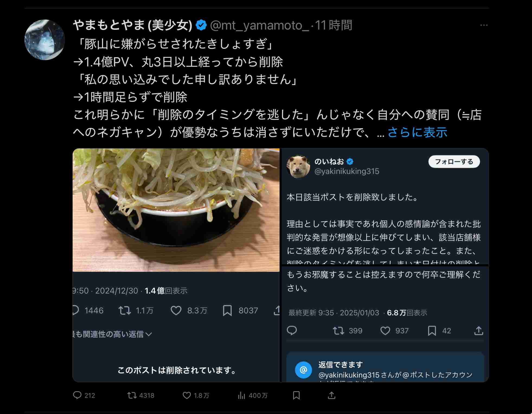
Task: Bookmark the main post
Action: (296, 395)
